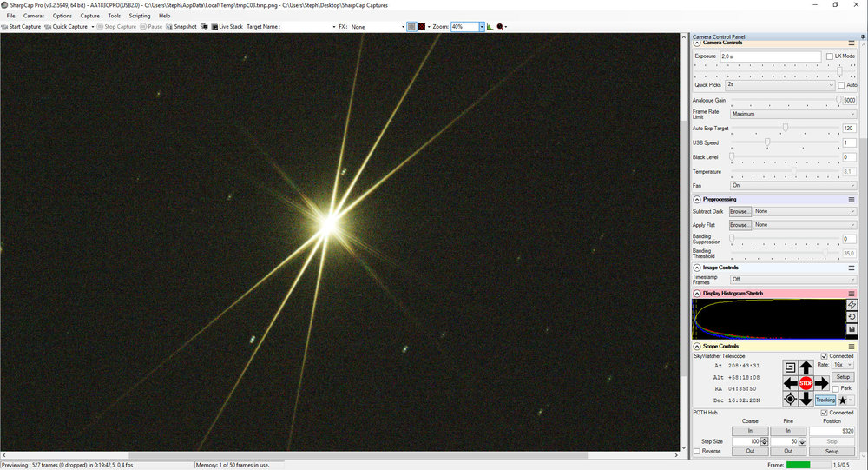
Task: Collapse the Scope Controls section
Action: [697, 346]
